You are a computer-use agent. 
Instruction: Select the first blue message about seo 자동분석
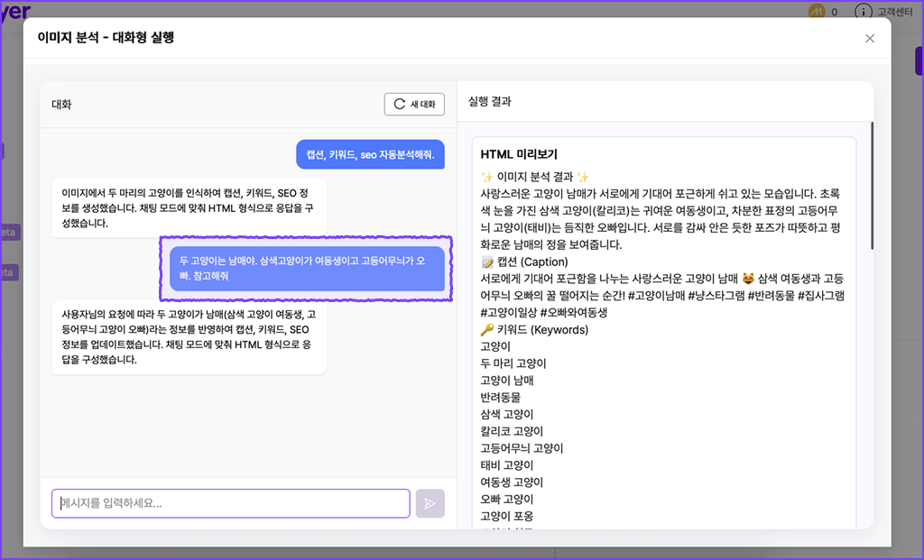pyautogui.click(x=370, y=154)
